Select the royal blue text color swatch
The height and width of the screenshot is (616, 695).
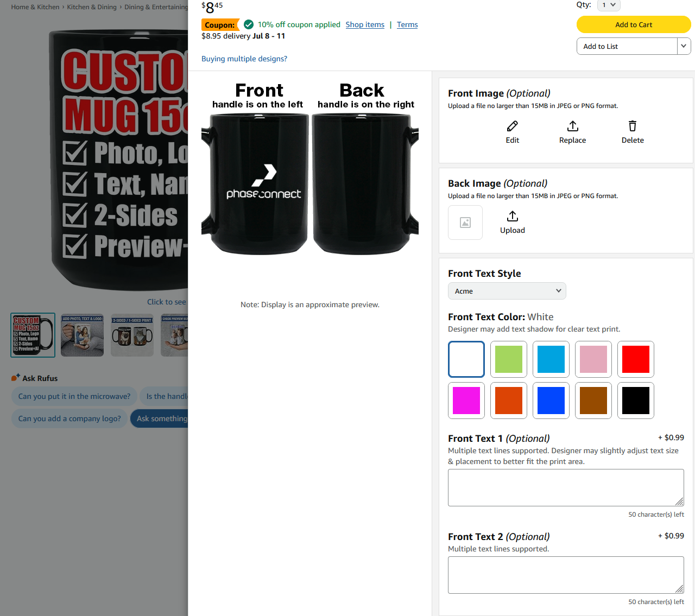tap(551, 401)
